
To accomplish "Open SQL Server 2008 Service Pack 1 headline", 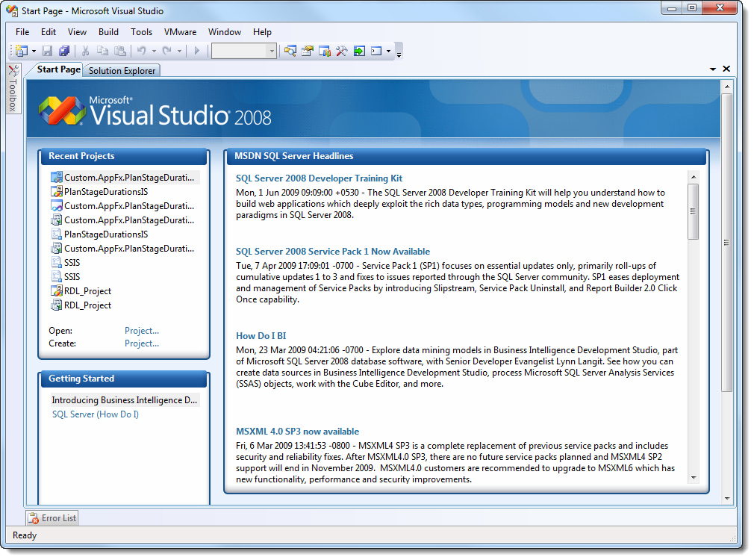I will pyautogui.click(x=332, y=252).
